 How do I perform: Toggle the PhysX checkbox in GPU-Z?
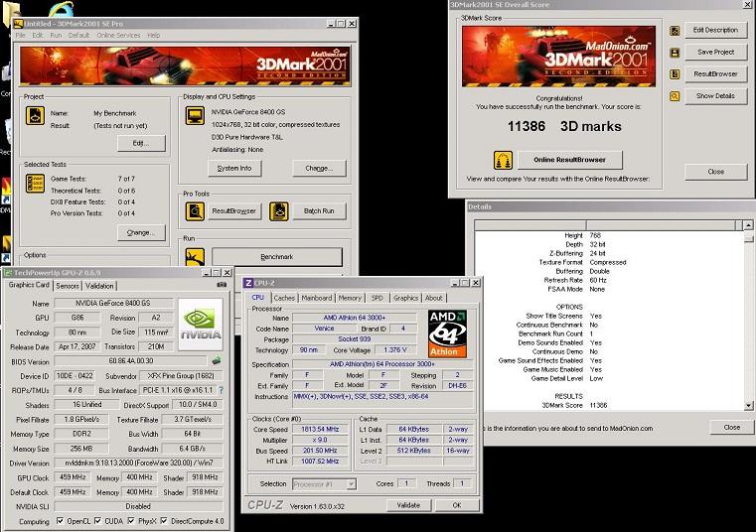click(131, 521)
